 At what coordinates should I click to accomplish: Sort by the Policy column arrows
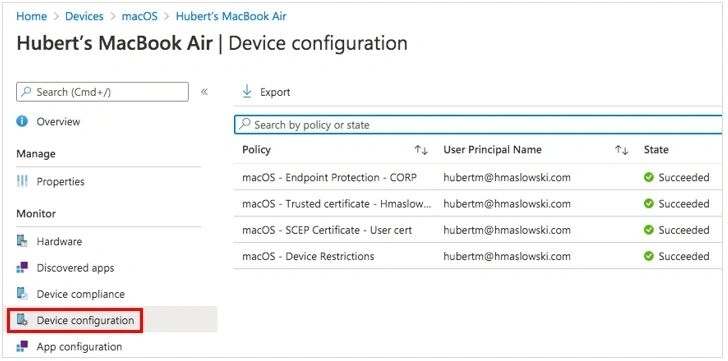pyautogui.click(x=421, y=150)
